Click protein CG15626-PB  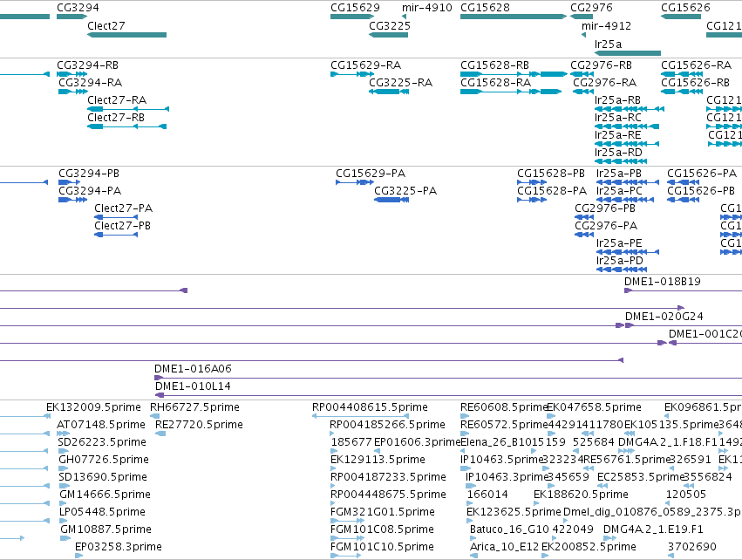(x=701, y=191)
